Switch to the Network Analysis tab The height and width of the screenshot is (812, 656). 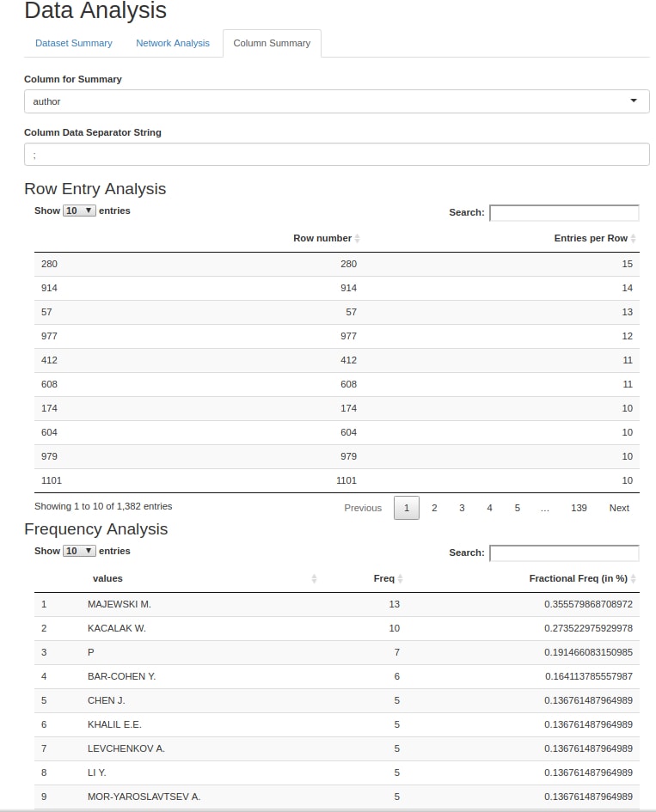173,43
